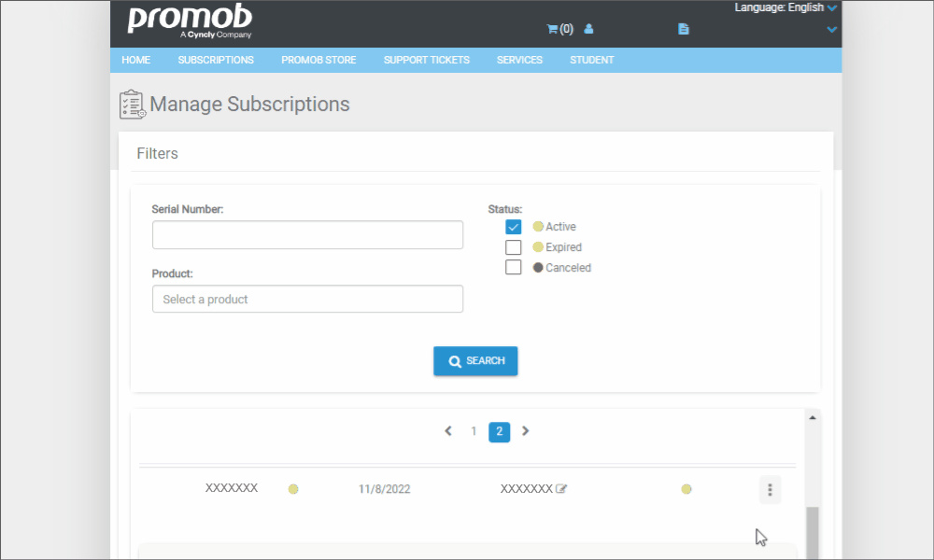Image resolution: width=934 pixels, height=560 pixels.
Task: Click the user account icon
Action: click(588, 29)
